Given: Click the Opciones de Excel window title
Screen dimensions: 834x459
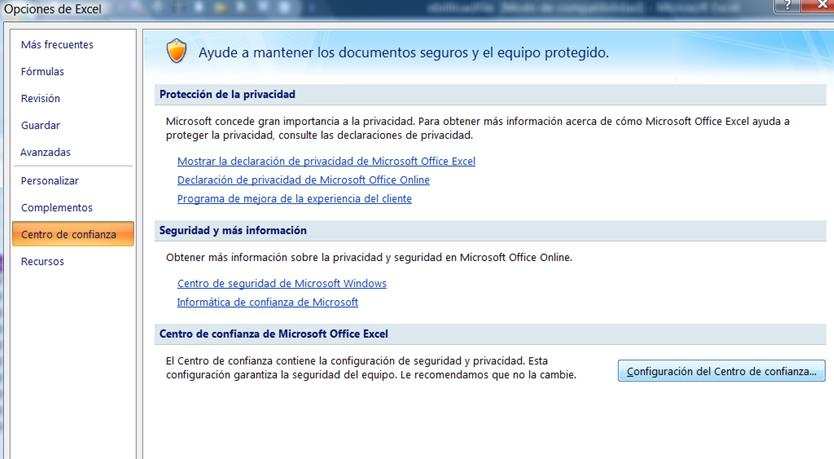Looking at the screenshot, I should tap(52, 9).
